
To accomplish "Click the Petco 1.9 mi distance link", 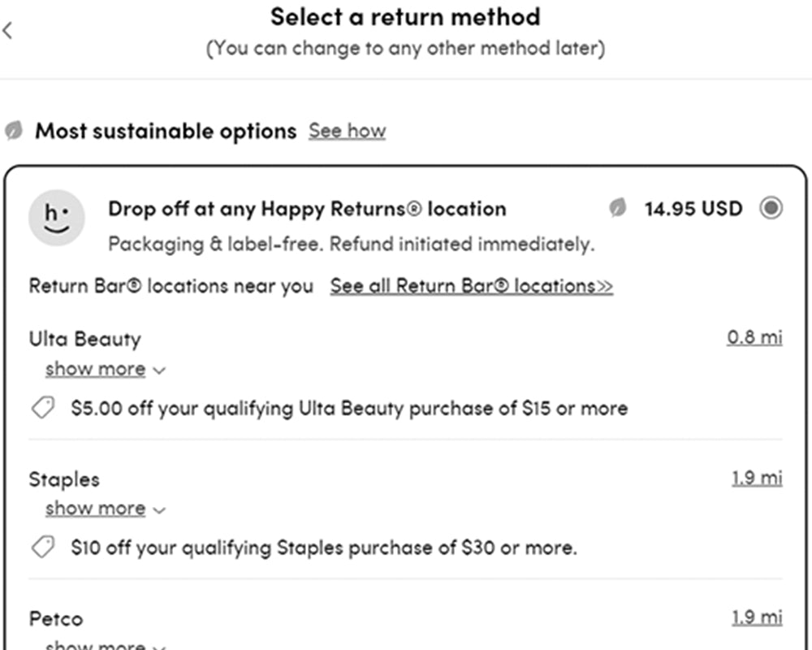I will coord(757,617).
